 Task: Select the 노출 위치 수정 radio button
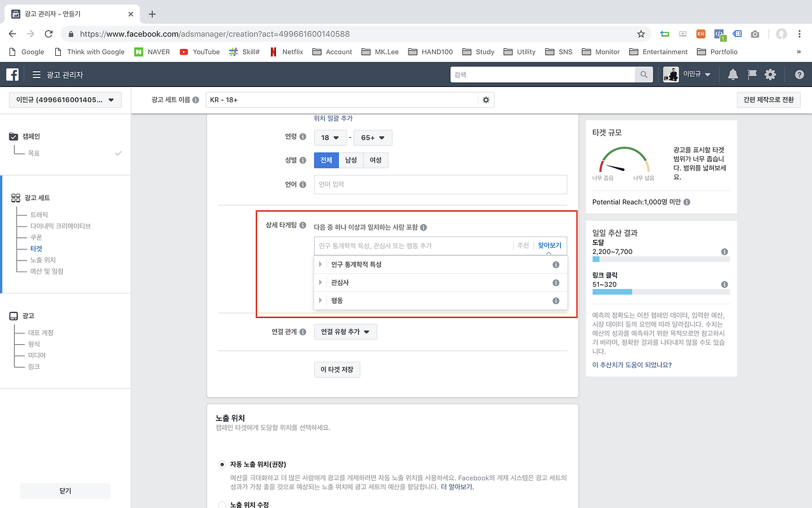click(221, 504)
